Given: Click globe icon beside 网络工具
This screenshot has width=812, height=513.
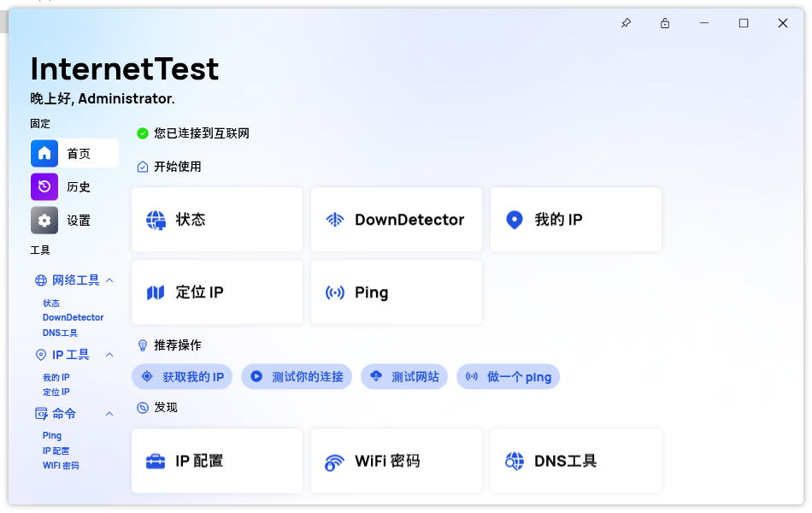Looking at the screenshot, I should [x=41, y=280].
